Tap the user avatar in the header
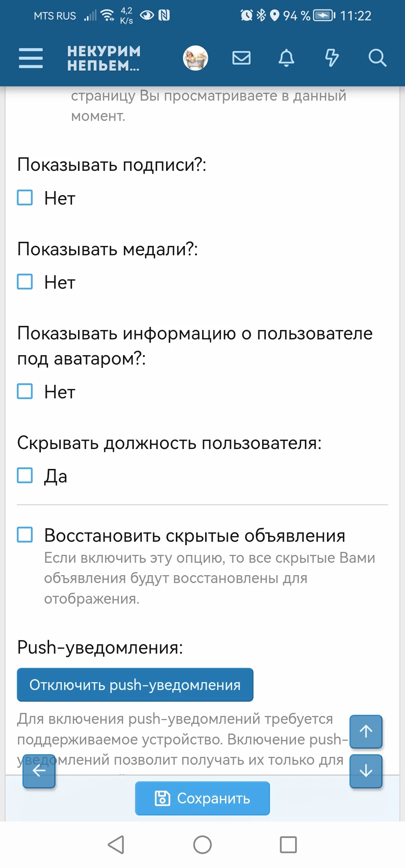This screenshot has width=405, height=868. [195, 58]
